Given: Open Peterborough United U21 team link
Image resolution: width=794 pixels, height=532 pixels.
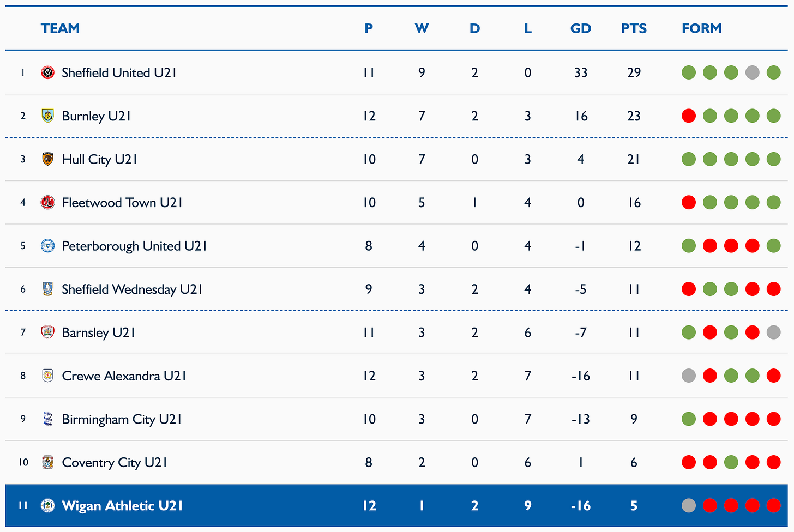Looking at the screenshot, I should coord(134,246).
